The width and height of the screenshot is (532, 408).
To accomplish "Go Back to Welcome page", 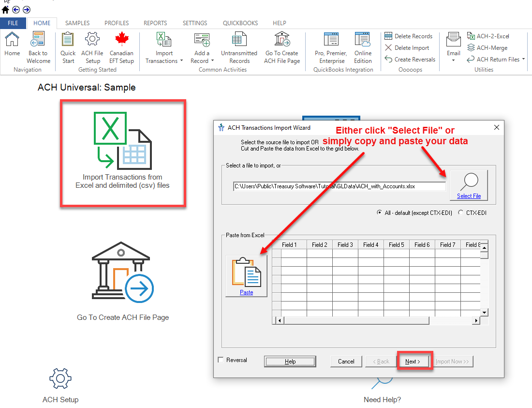I will (x=38, y=47).
